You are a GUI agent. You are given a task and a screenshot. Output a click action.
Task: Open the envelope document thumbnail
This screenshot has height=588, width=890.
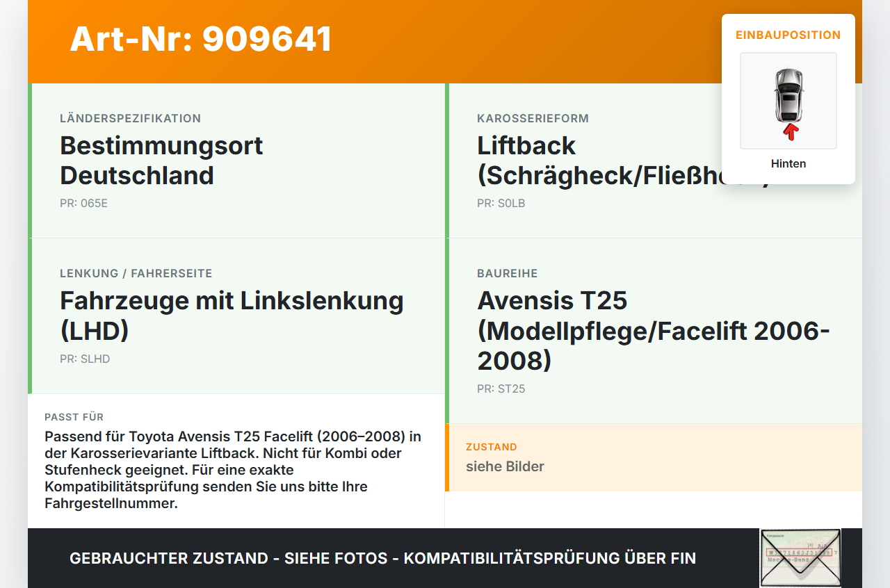pos(800,558)
